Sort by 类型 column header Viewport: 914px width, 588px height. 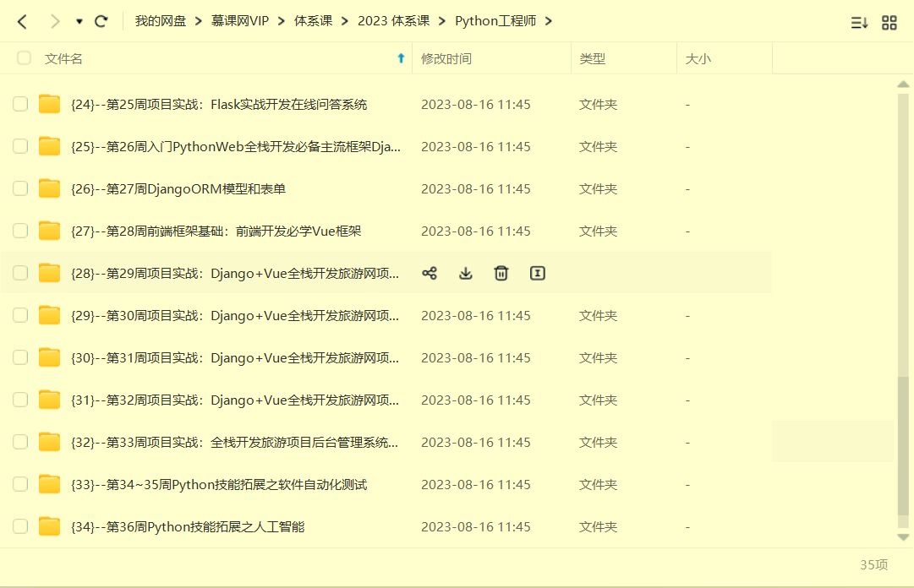coord(593,59)
